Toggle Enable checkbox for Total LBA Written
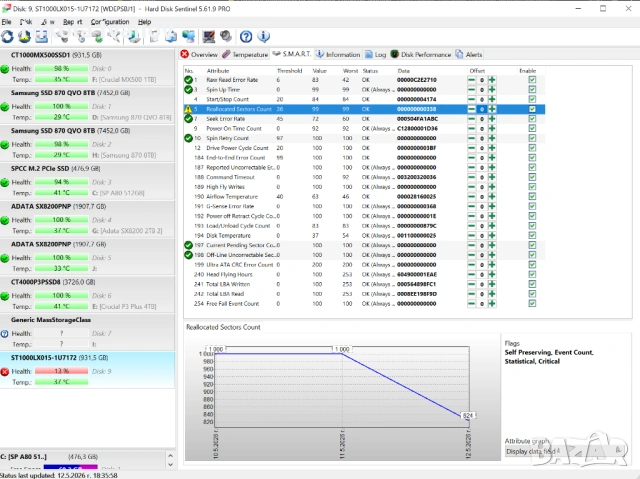This screenshot has width=640, height=479. (532, 284)
